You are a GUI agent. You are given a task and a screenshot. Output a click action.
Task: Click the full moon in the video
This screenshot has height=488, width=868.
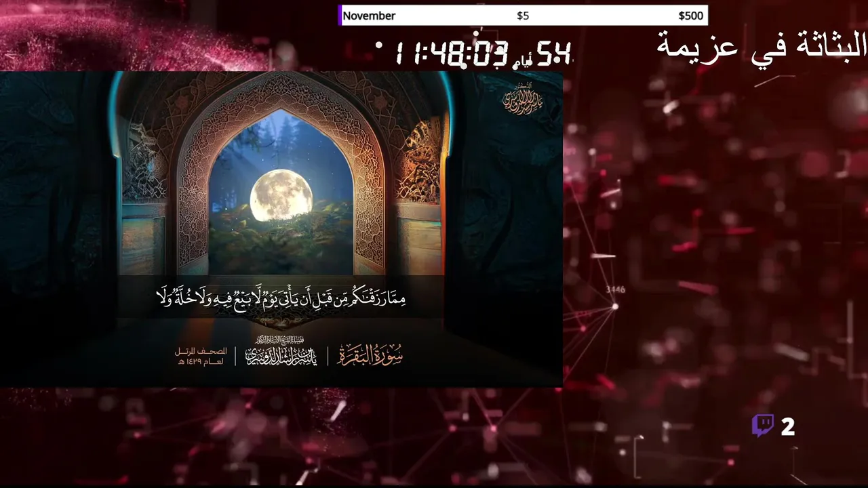[281, 196]
